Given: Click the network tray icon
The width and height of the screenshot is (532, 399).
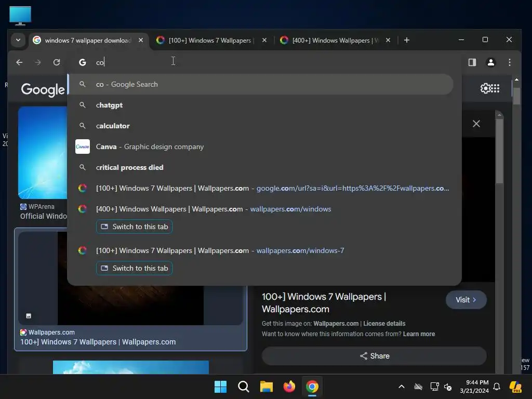Looking at the screenshot, I should coord(434,387).
